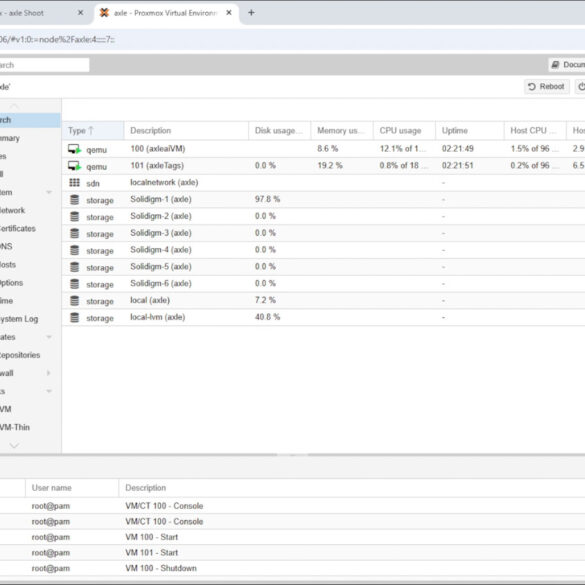585x585 pixels.
Task: Close the Proxmox Virtual Environment tab
Action: [x=229, y=13]
